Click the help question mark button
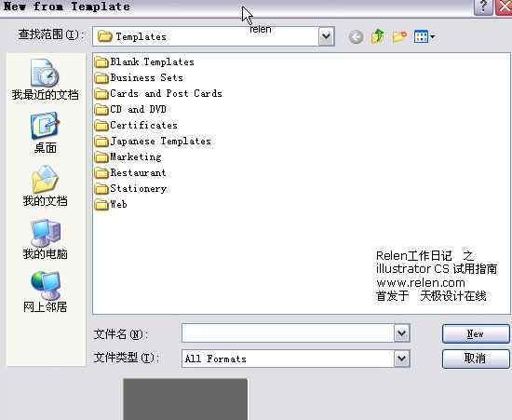Viewport: 512px width, 420px height. pos(483,7)
